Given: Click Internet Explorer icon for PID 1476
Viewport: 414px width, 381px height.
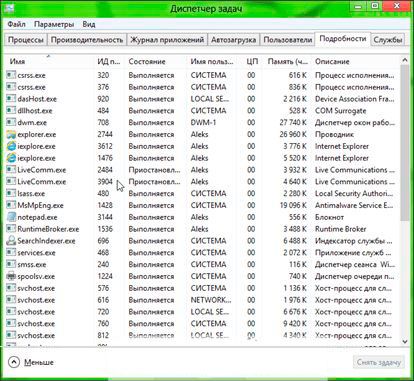Looking at the screenshot, I should [11, 158].
